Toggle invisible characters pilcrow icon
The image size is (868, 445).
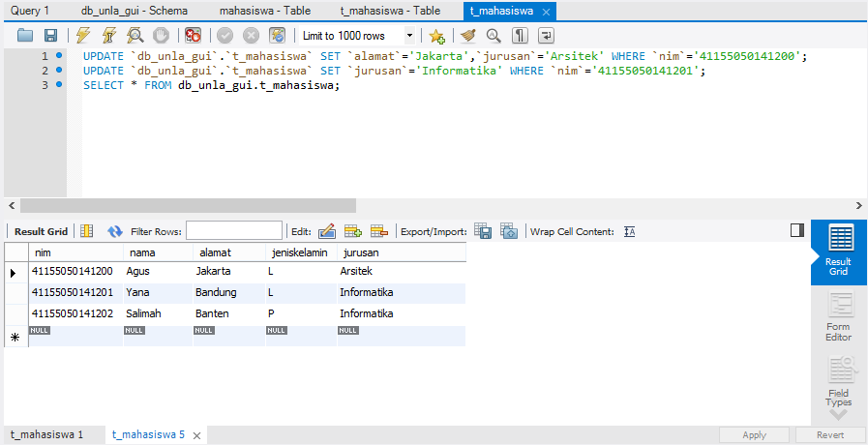coord(520,36)
